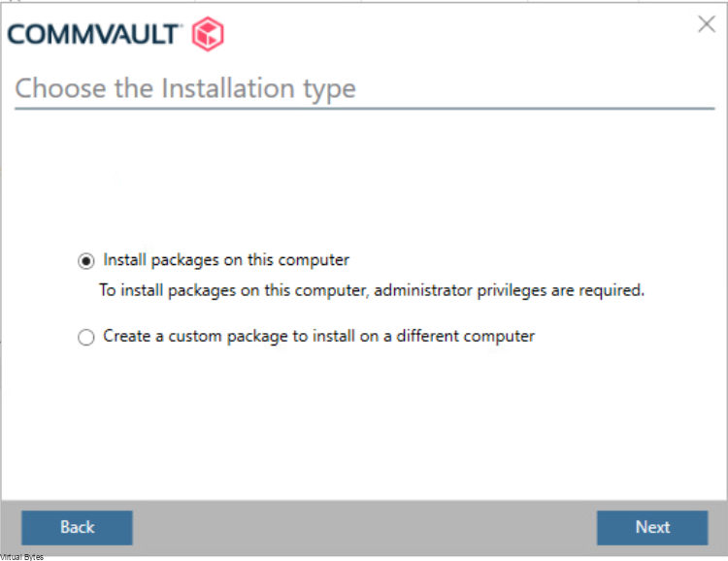
Task: Click the administrator privileges note text
Action: pyautogui.click(x=372, y=291)
